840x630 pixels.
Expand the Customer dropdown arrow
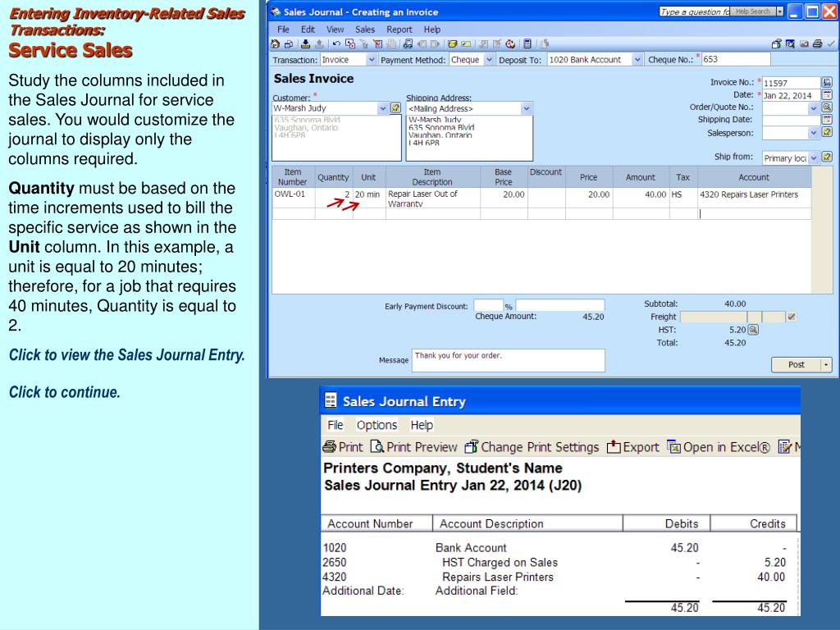pos(382,108)
